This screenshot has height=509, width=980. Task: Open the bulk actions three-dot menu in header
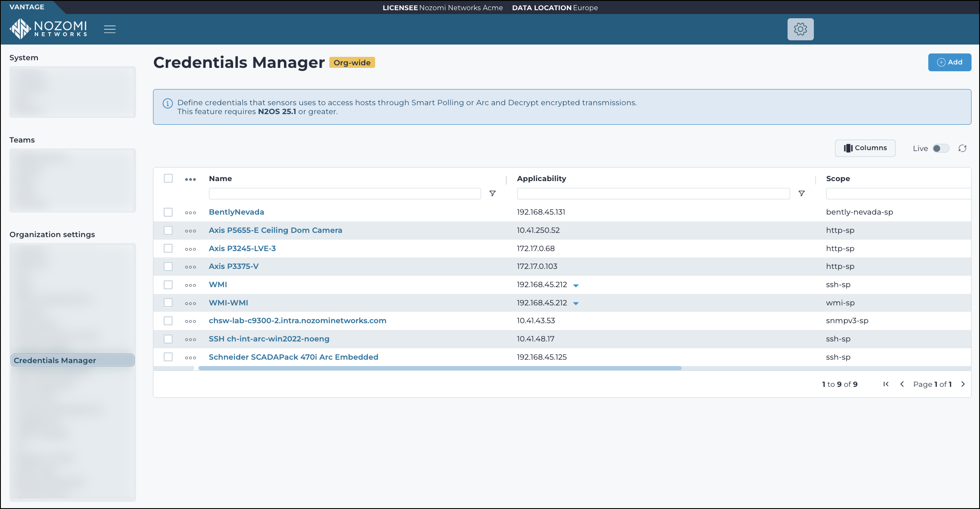coord(190,179)
